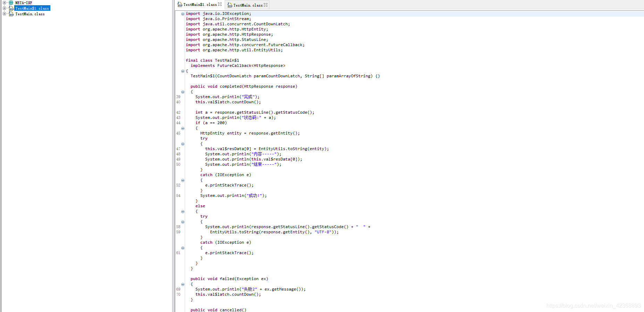644x312 pixels.
Task: Click the import java.io.PrintStream line
Action: (x=218, y=19)
